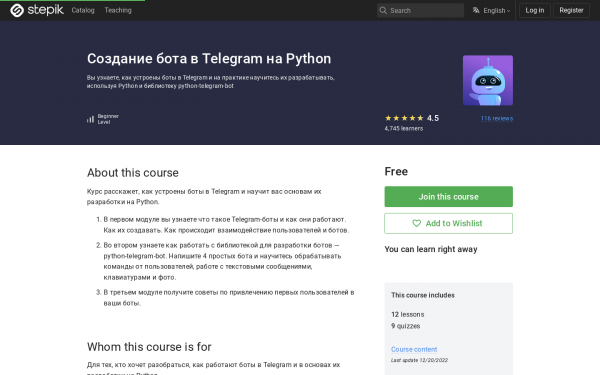Image resolution: width=600 pixels, height=375 pixels.
Task: Click Whom this course is for heading
Action: (149, 347)
